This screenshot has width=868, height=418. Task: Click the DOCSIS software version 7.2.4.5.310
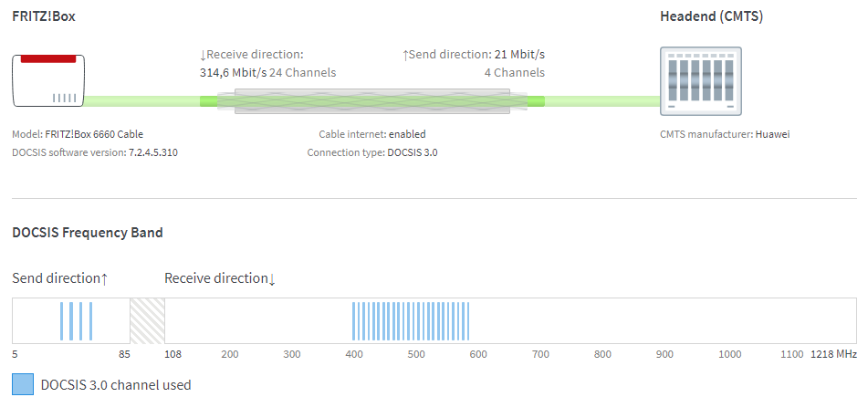[153, 152]
